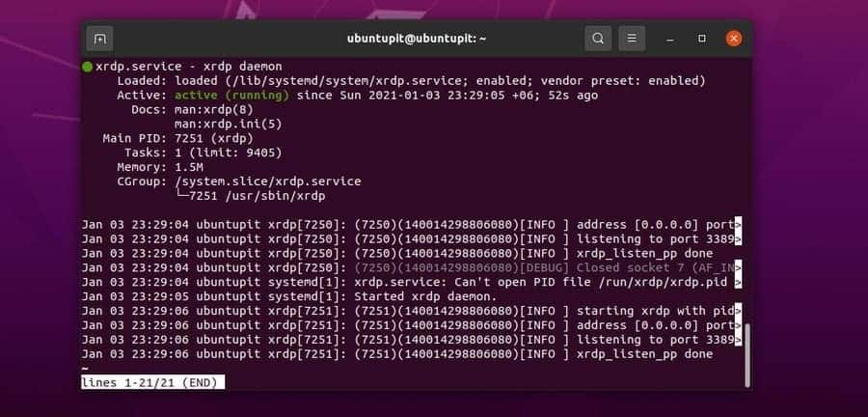The width and height of the screenshot is (868, 417).
Task: Click the green "active (running)" status text
Action: coord(231,96)
